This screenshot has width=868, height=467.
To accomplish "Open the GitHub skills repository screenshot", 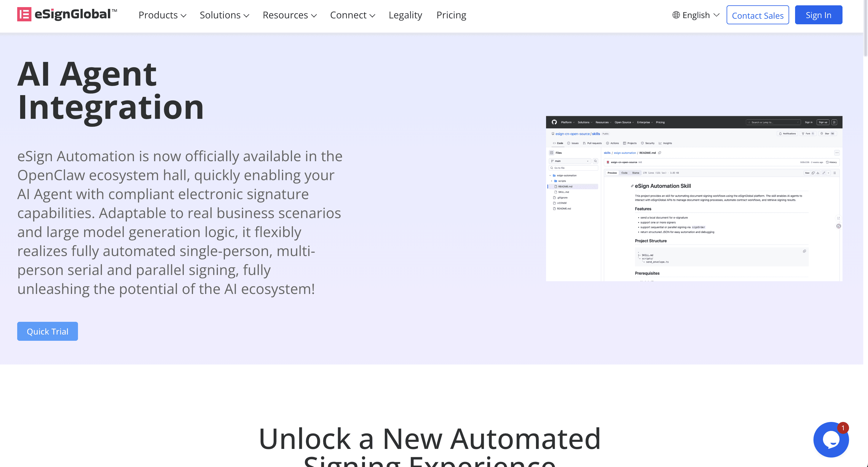I will tap(694, 199).
